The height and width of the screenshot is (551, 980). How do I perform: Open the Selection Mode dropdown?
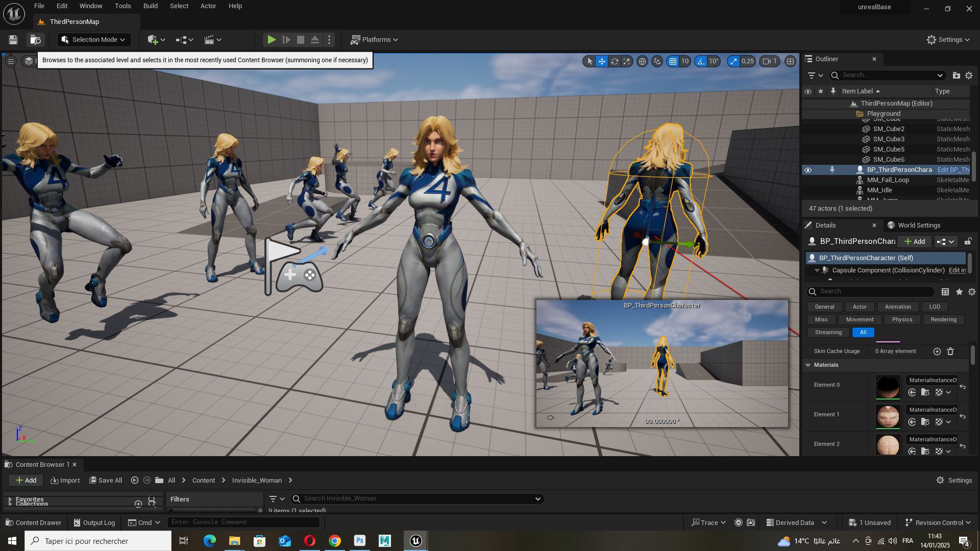[94, 40]
